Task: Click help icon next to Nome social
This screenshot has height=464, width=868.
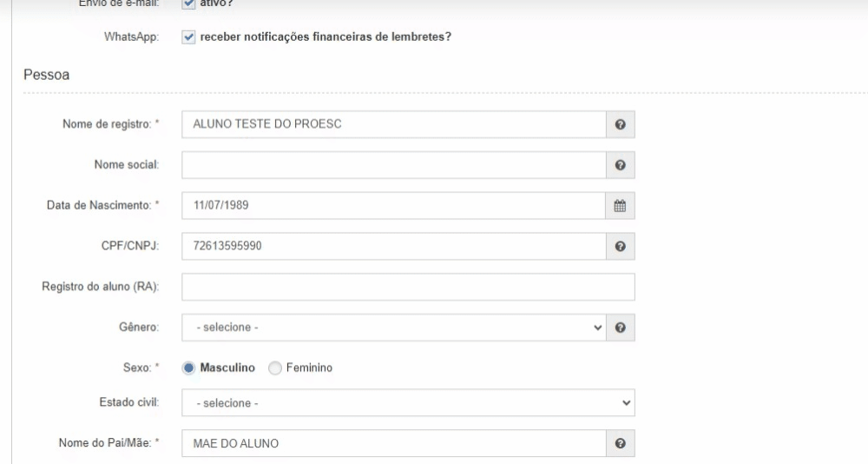Action: click(x=620, y=165)
